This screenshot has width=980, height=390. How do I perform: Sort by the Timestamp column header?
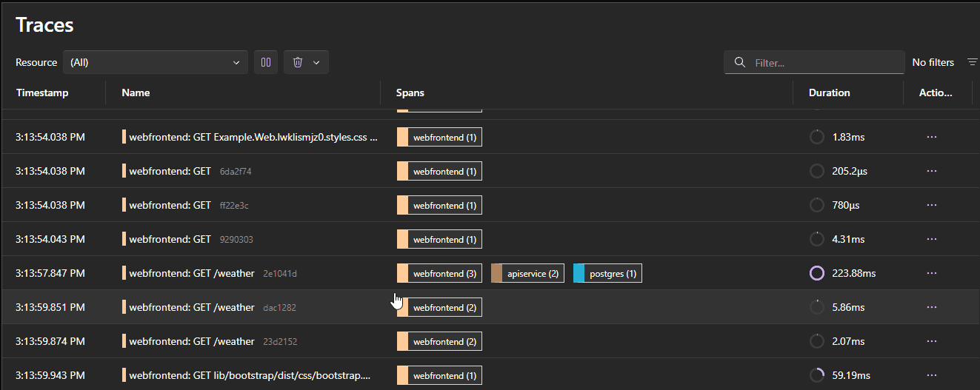coord(42,93)
